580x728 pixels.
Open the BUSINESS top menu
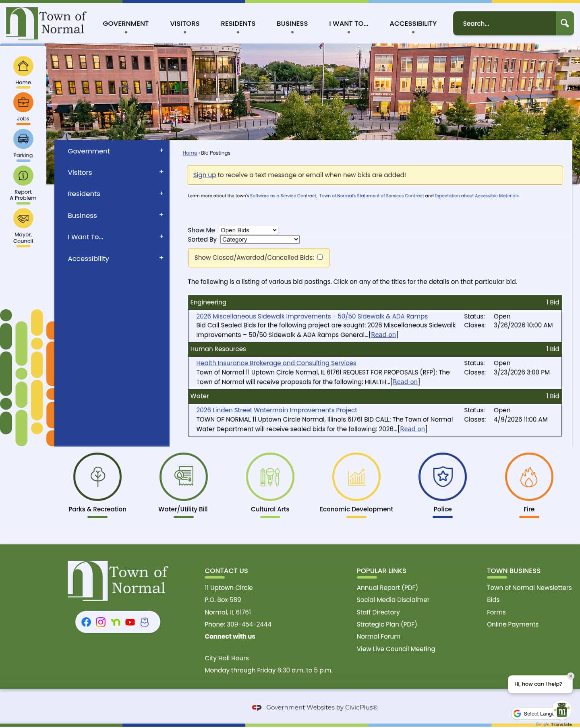(x=292, y=23)
